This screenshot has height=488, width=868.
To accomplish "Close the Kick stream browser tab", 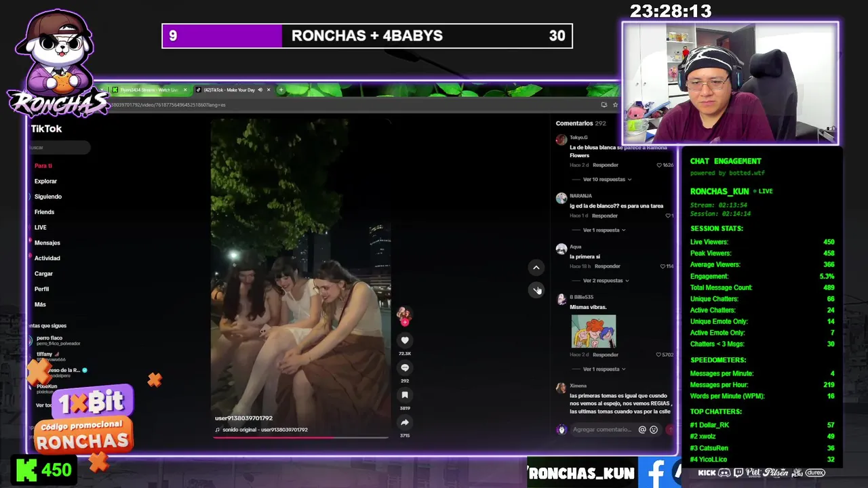I will point(184,90).
